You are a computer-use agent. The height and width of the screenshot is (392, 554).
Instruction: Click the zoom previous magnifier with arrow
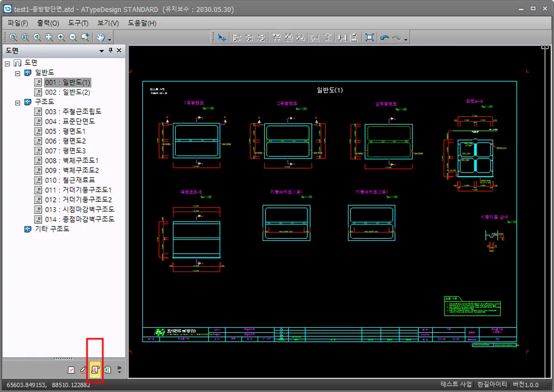[x=37, y=37]
